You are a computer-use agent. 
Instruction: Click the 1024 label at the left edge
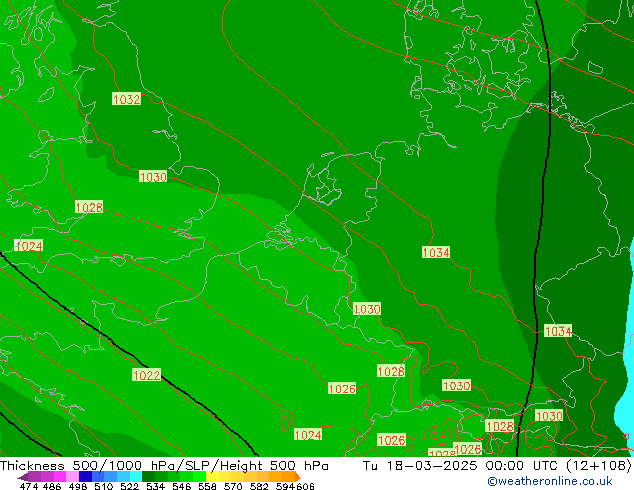pos(28,245)
